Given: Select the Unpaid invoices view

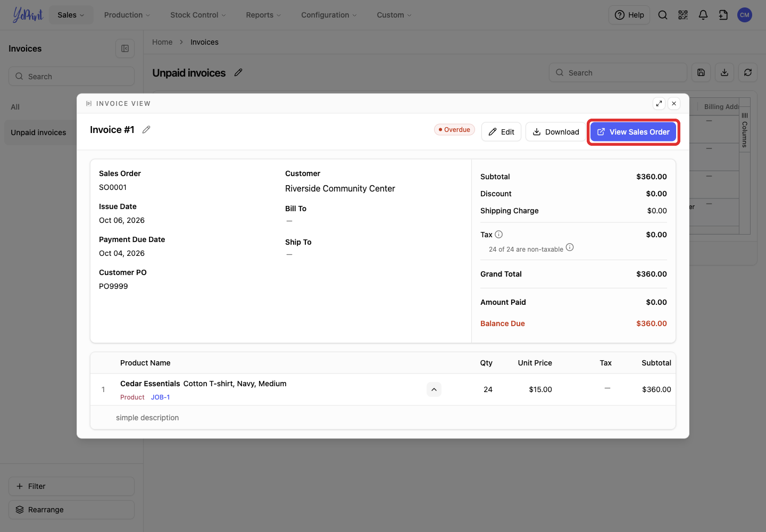Looking at the screenshot, I should [41, 132].
